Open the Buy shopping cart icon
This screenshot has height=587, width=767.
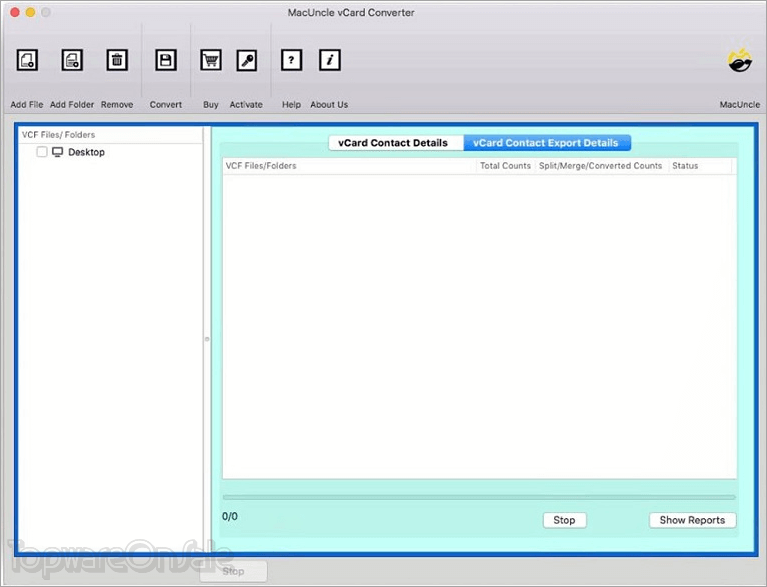(x=211, y=60)
